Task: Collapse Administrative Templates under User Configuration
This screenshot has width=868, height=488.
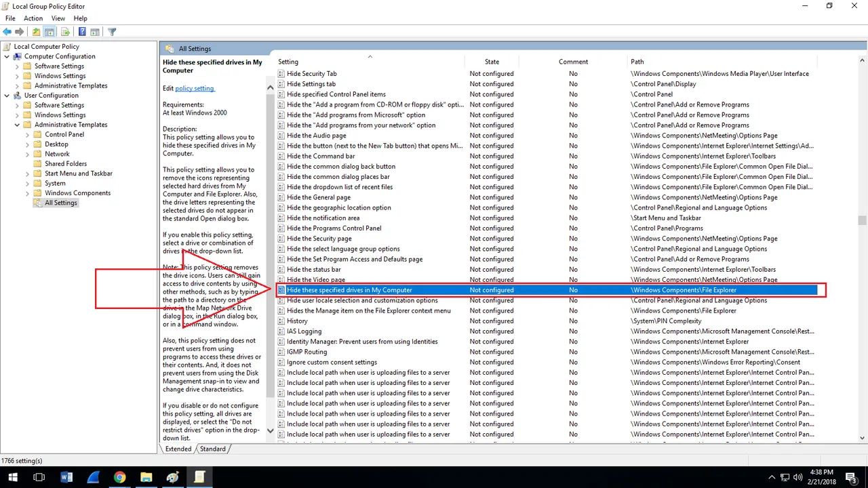Action: pos(17,125)
